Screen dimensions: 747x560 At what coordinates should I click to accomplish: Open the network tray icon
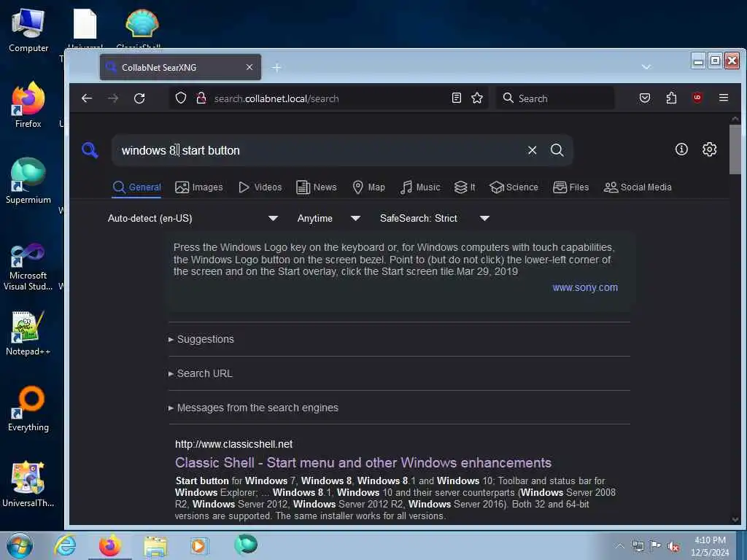tap(638, 546)
